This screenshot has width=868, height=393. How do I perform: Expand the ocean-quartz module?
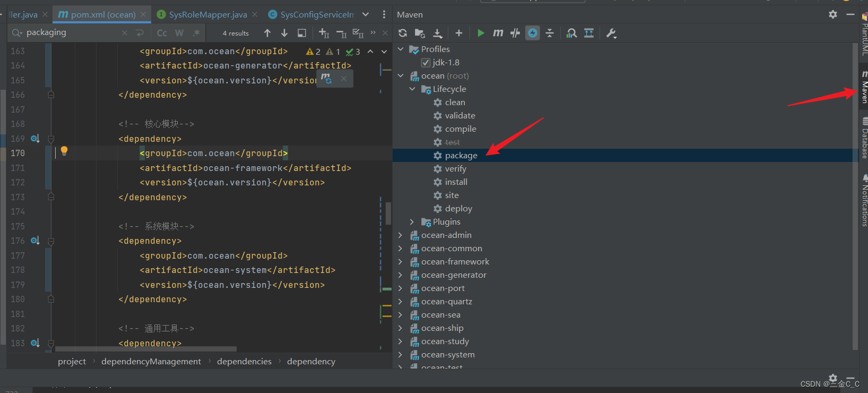401,302
